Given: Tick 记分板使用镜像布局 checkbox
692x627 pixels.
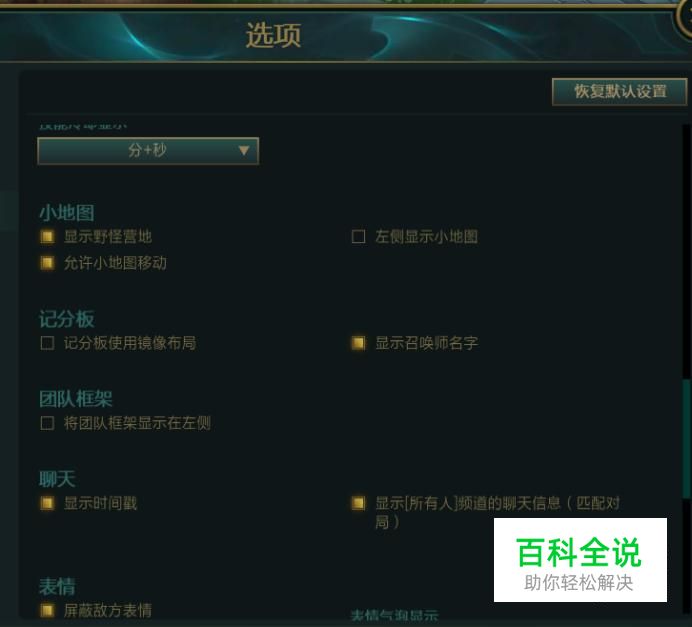Looking at the screenshot, I should point(47,343).
